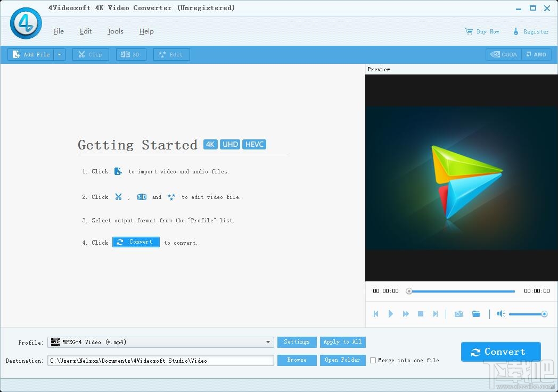Viewport: 558px width, 392px height.
Task: Click elapsed time "00:00:00" on left
Action: click(386, 291)
